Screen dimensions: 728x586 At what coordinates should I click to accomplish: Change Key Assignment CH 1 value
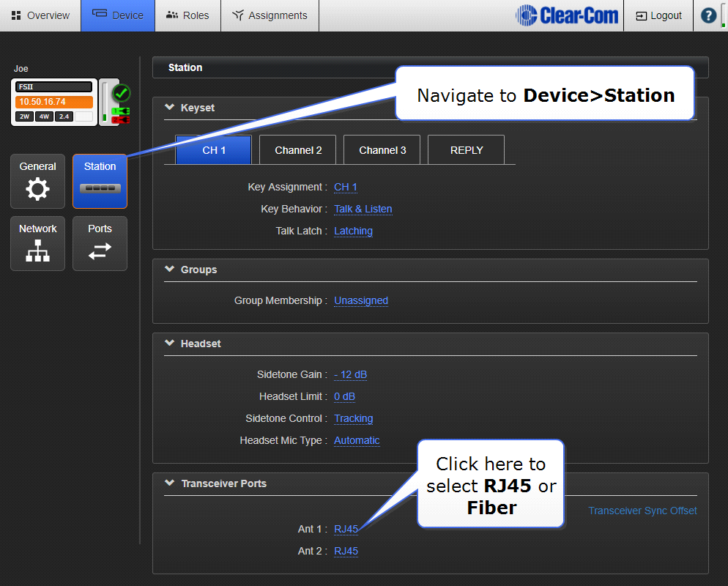(x=346, y=187)
